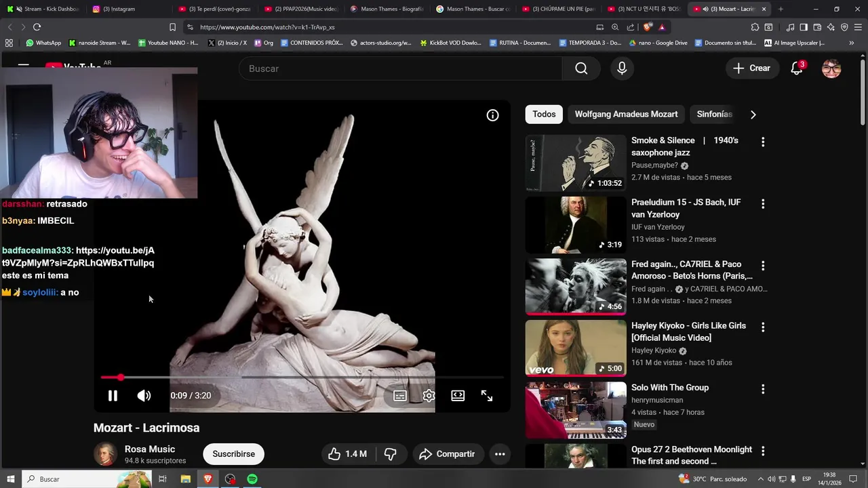Bookmark this page via bookmark icon
The height and width of the screenshot is (488, 868).
point(172,27)
